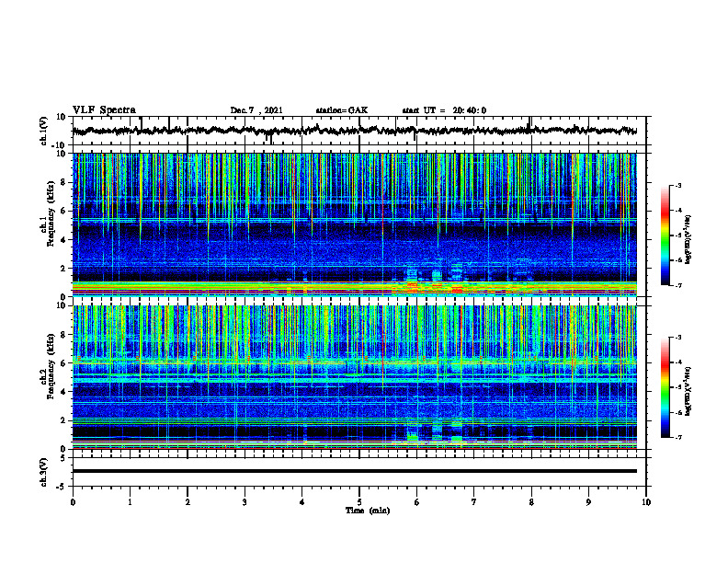The height and width of the screenshot is (563, 728).
Task: Click the "-7" label on ch.2 color scale
Action: click(677, 438)
